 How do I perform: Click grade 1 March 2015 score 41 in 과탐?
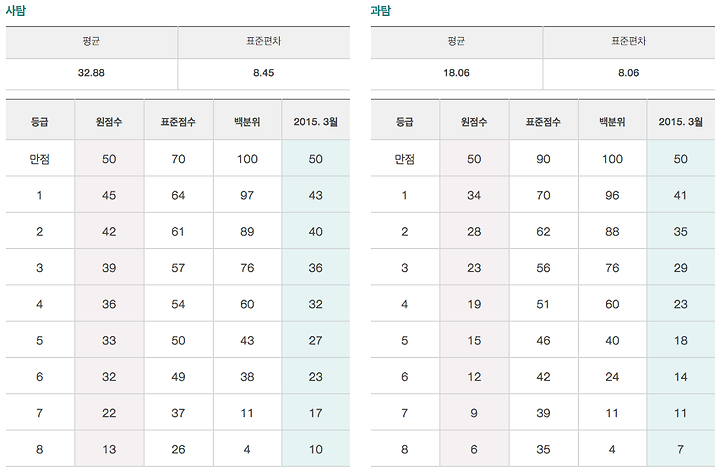(x=681, y=196)
